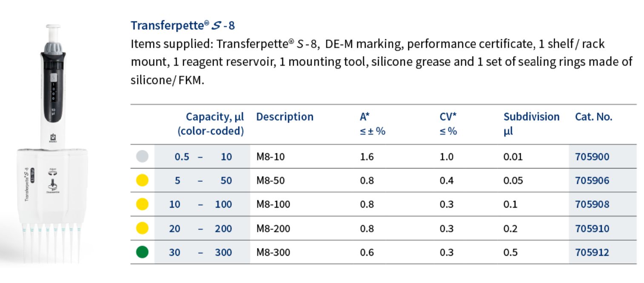
Task: Click the Transferpette S-8 heading
Action: tap(183, 26)
